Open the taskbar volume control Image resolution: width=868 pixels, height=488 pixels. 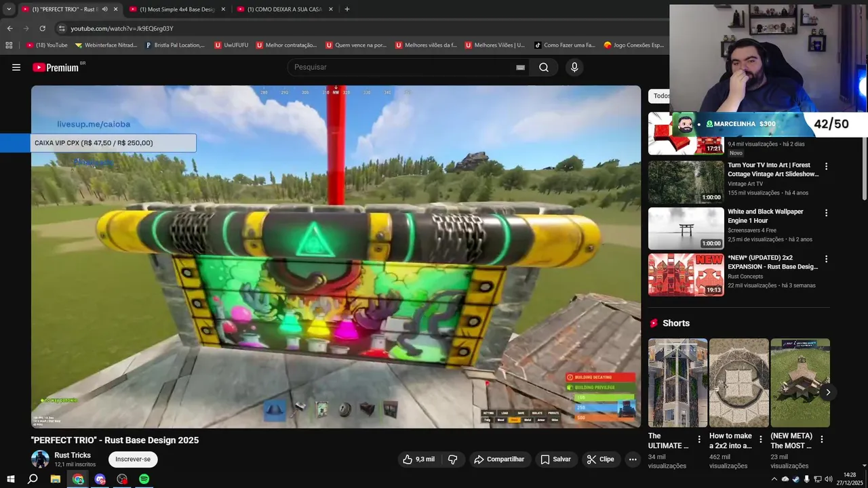(829, 479)
